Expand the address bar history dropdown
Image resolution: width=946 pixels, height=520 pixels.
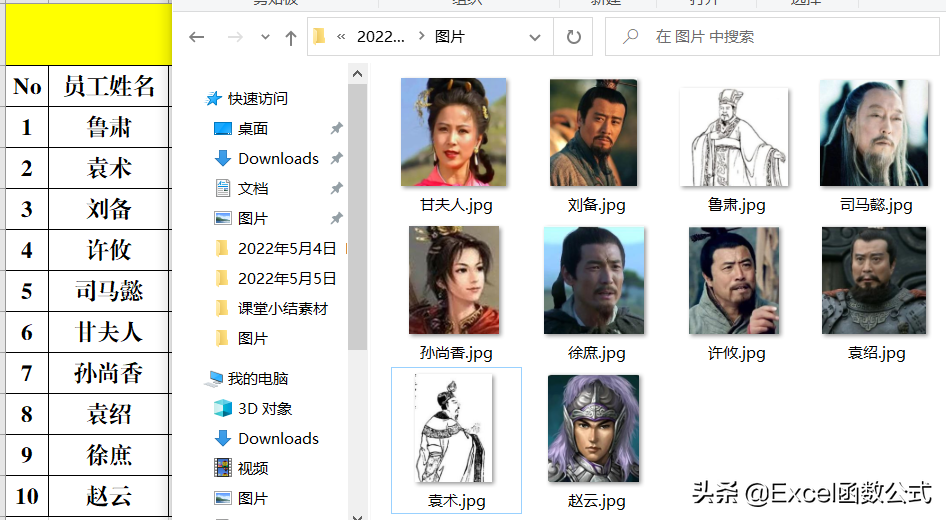tap(535, 37)
